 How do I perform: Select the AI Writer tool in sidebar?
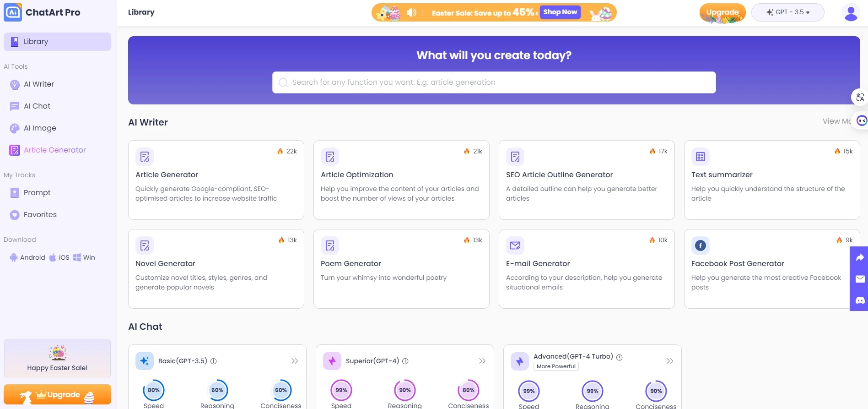coord(39,84)
